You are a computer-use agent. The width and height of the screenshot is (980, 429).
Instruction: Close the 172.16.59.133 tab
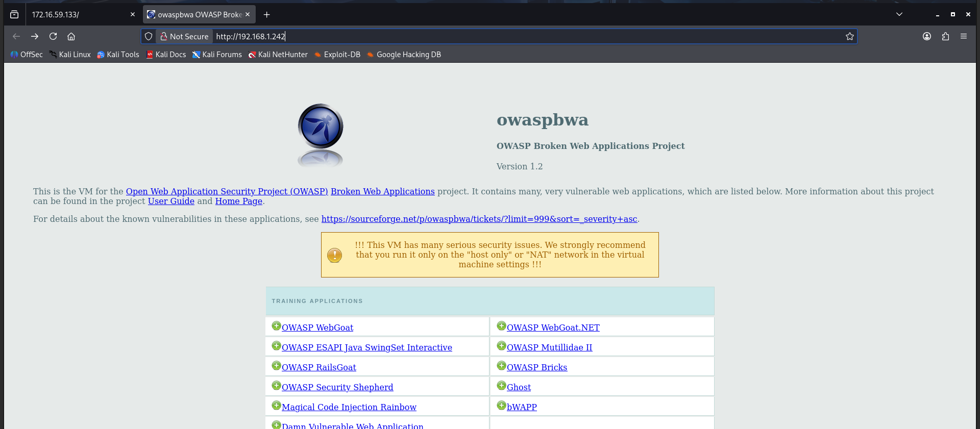pos(133,14)
